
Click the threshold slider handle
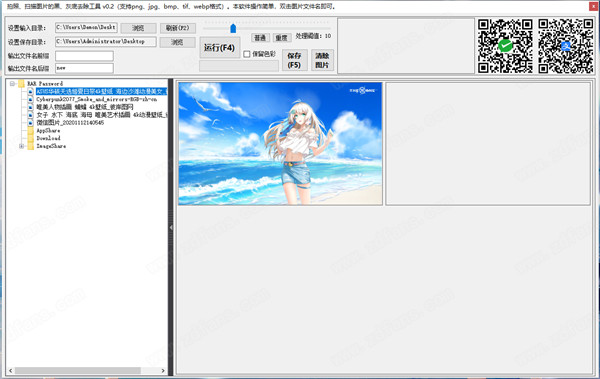coord(233,28)
